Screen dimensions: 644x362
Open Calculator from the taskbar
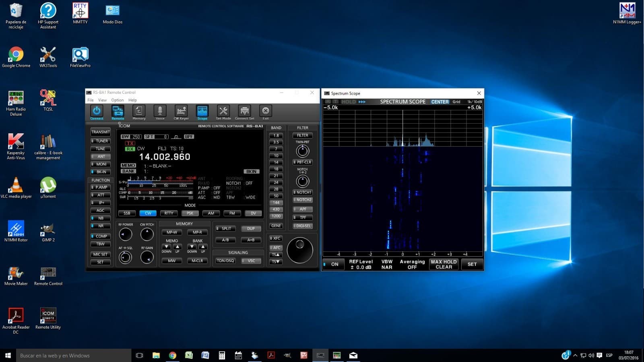point(222,355)
